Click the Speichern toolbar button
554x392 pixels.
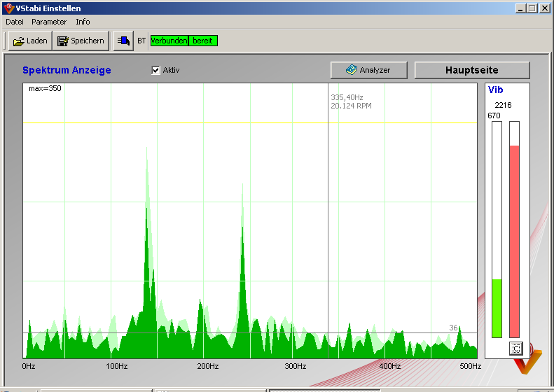click(x=81, y=41)
